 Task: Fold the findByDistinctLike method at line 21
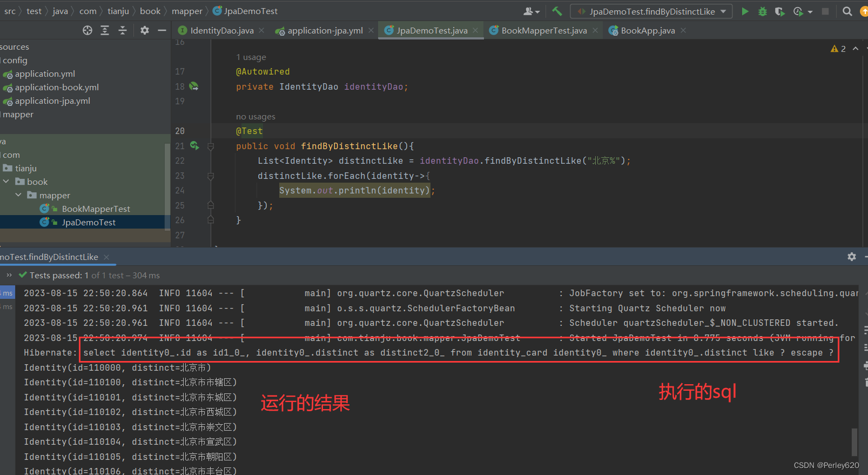click(211, 146)
